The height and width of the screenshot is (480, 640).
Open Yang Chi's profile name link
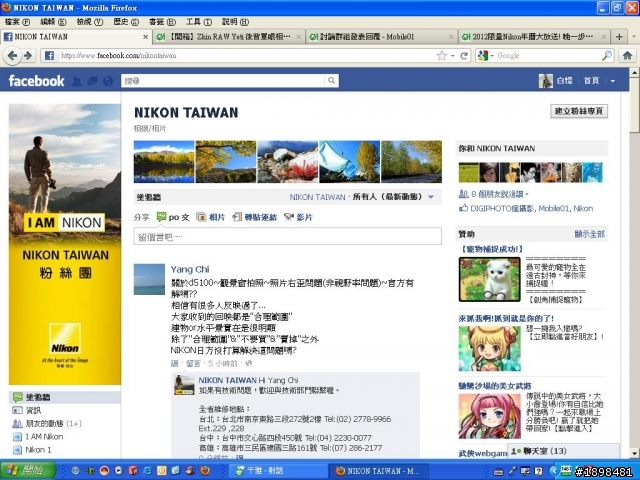click(190, 269)
